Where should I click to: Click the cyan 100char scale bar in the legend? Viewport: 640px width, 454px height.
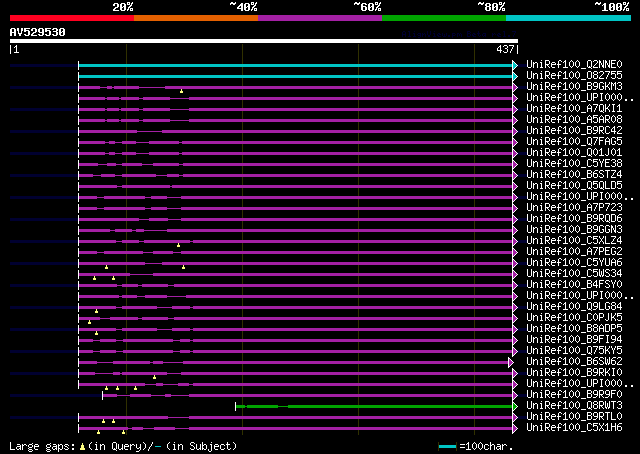click(447, 446)
